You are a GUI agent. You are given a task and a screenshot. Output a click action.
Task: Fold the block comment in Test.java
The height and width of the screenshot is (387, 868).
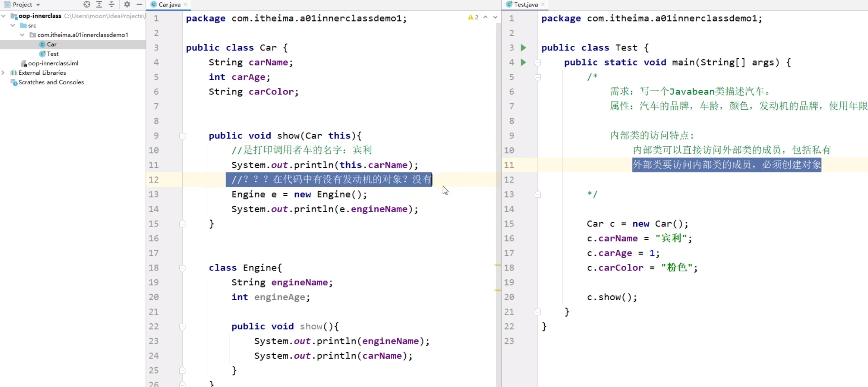[x=537, y=77]
